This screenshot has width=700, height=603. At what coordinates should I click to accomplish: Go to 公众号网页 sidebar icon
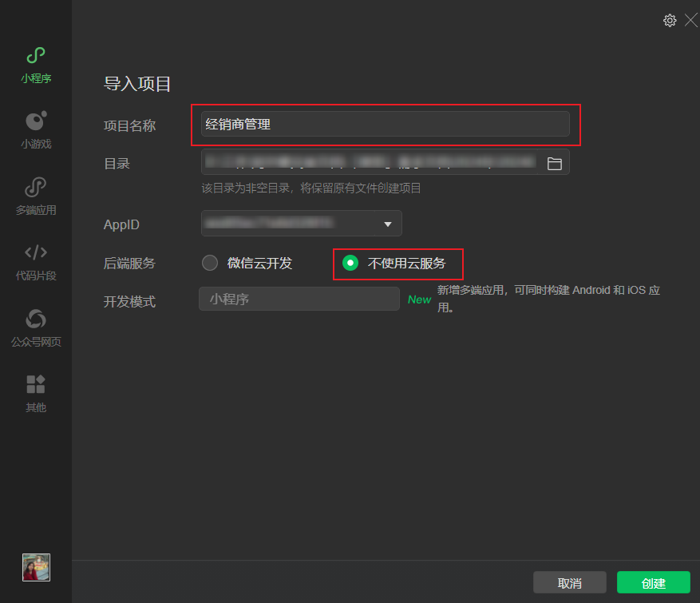pyautogui.click(x=36, y=319)
